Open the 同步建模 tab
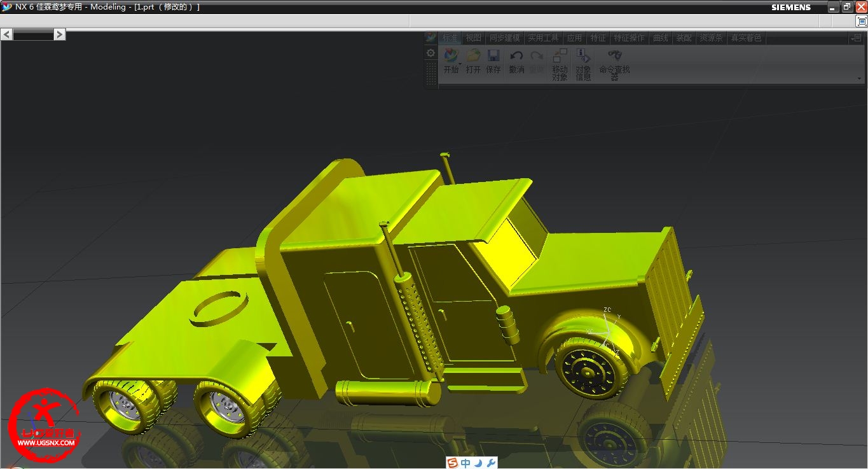This screenshot has width=868, height=469. point(505,38)
